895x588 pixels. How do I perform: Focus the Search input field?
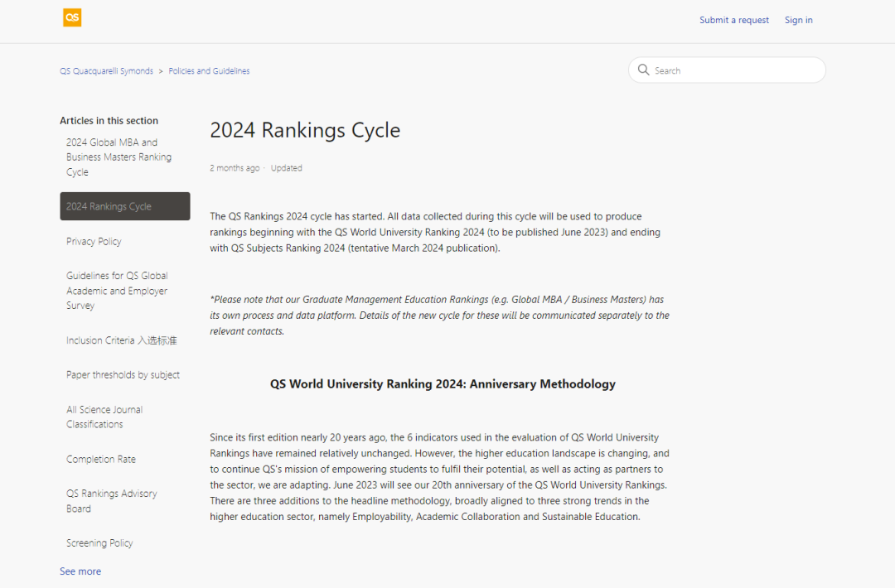coord(728,70)
